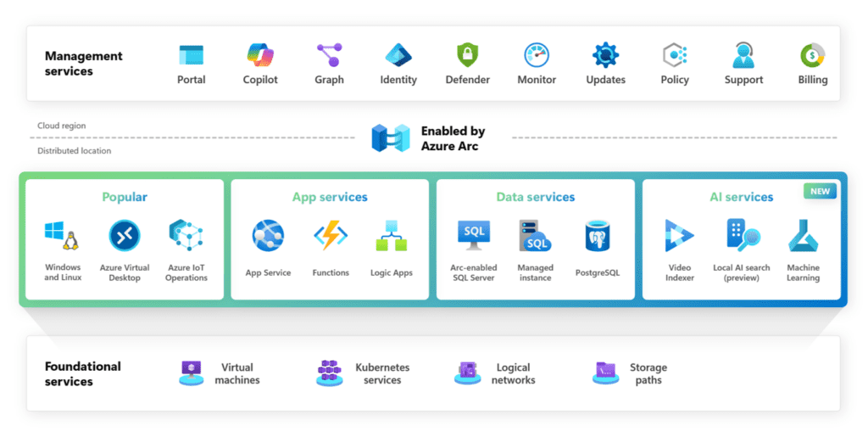Click the PostgreSQL elephant icon
Image resolution: width=868 pixels, height=437 pixels.
[x=598, y=236]
